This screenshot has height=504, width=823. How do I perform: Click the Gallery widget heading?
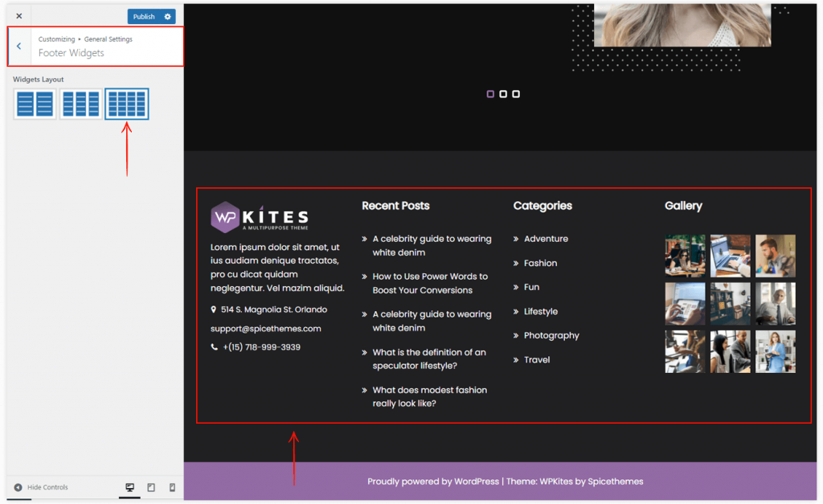coord(683,206)
